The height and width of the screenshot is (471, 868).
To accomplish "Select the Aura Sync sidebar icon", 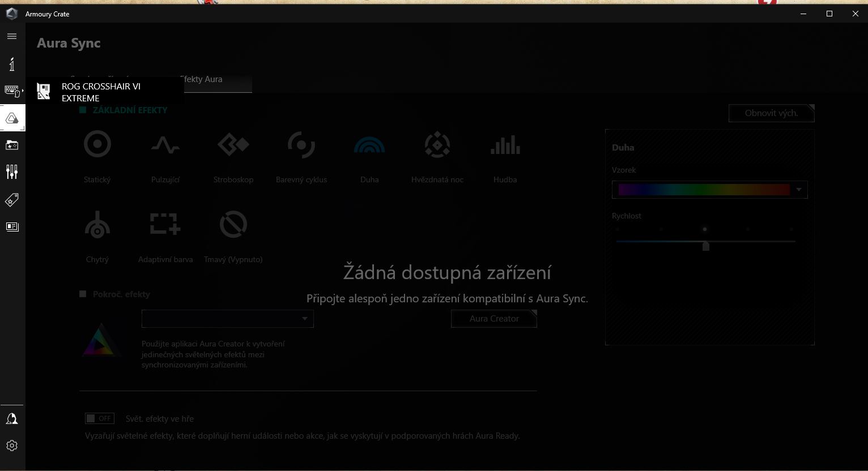I will coord(12,118).
